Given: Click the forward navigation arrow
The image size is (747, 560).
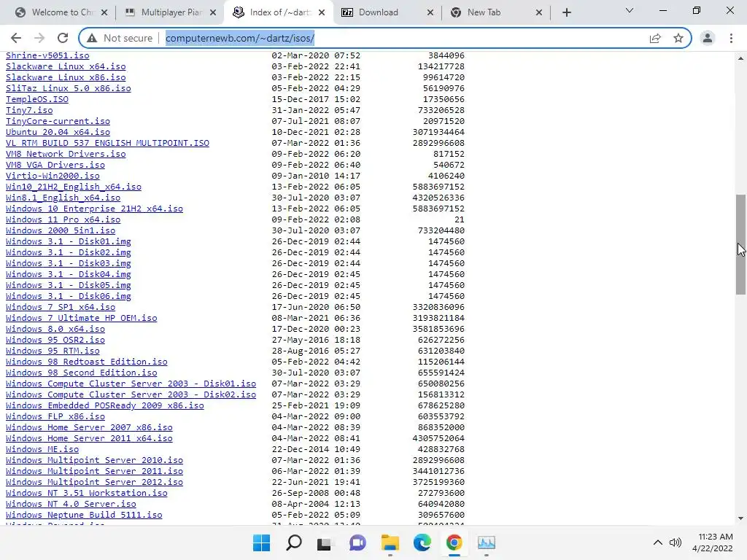Looking at the screenshot, I should (x=39, y=38).
